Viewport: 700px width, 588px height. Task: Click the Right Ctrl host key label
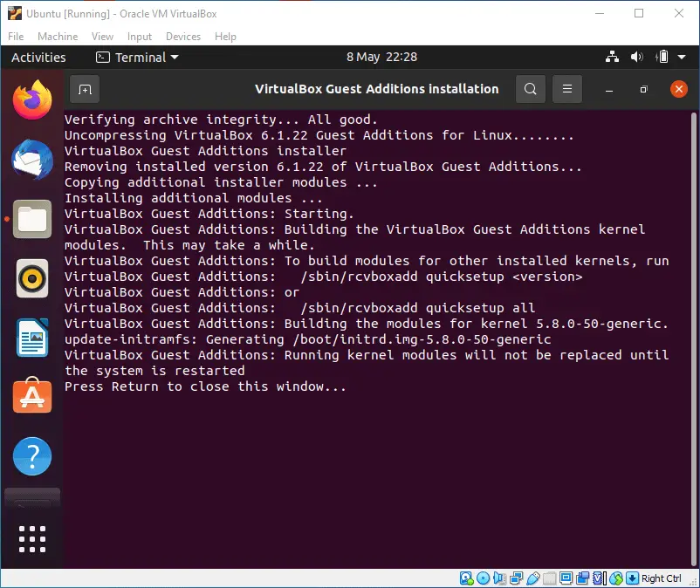point(662,578)
